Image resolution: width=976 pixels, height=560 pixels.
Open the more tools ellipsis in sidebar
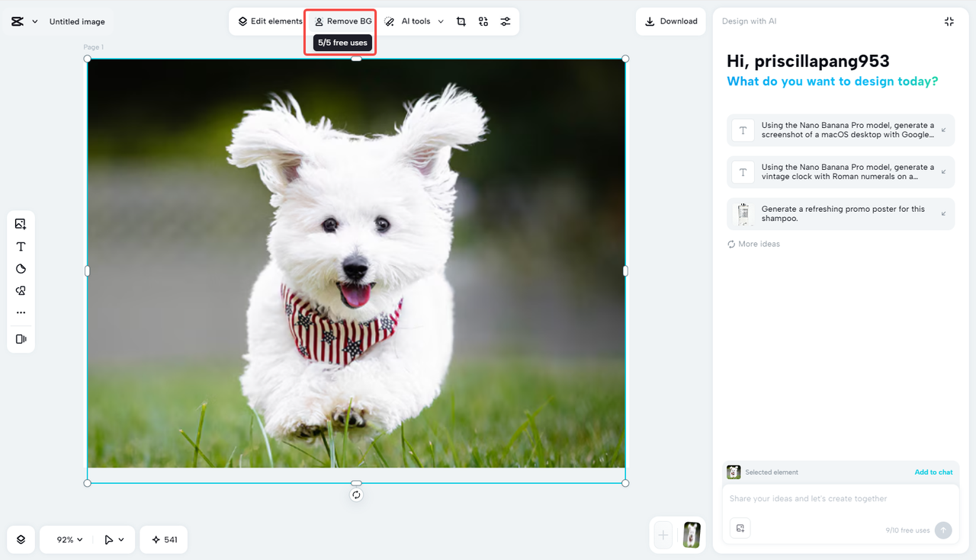(x=21, y=312)
